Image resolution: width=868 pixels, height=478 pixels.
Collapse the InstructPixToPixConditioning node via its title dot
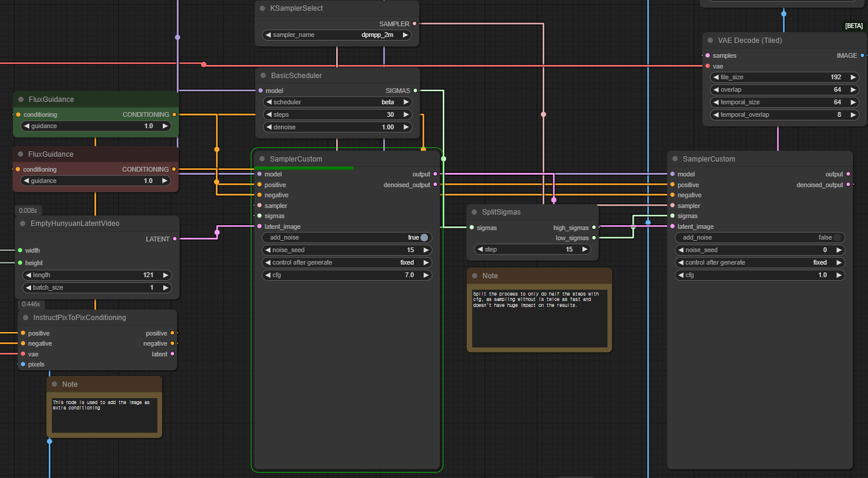[25, 318]
